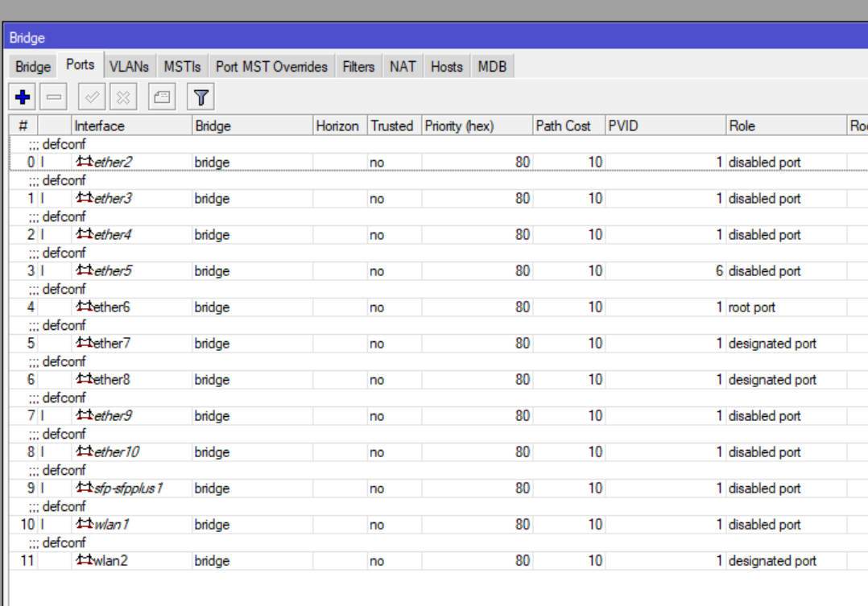The image size is (868, 606).
Task: Click the port icon beside ether7
Action: (x=84, y=343)
